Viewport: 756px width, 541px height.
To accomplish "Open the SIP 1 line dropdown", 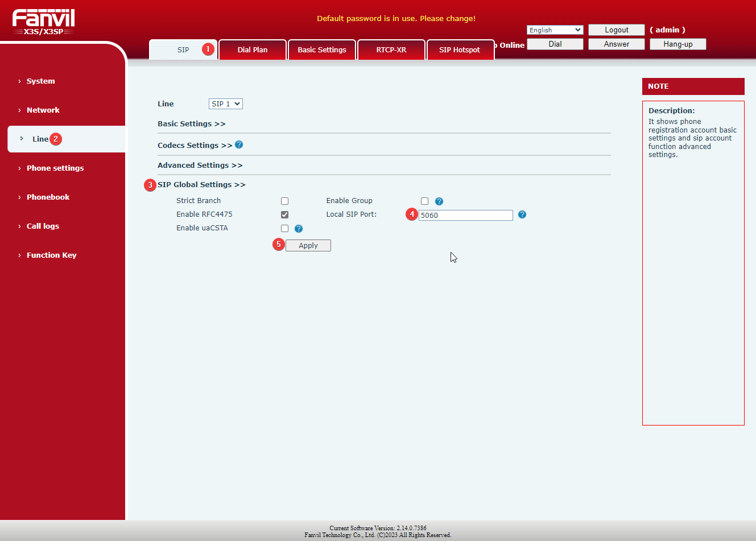I will [x=226, y=104].
